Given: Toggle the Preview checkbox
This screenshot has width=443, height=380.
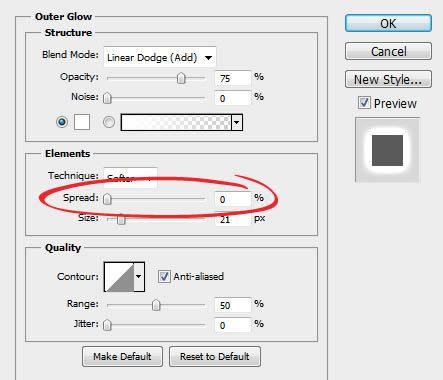Looking at the screenshot, I should 364,103.
